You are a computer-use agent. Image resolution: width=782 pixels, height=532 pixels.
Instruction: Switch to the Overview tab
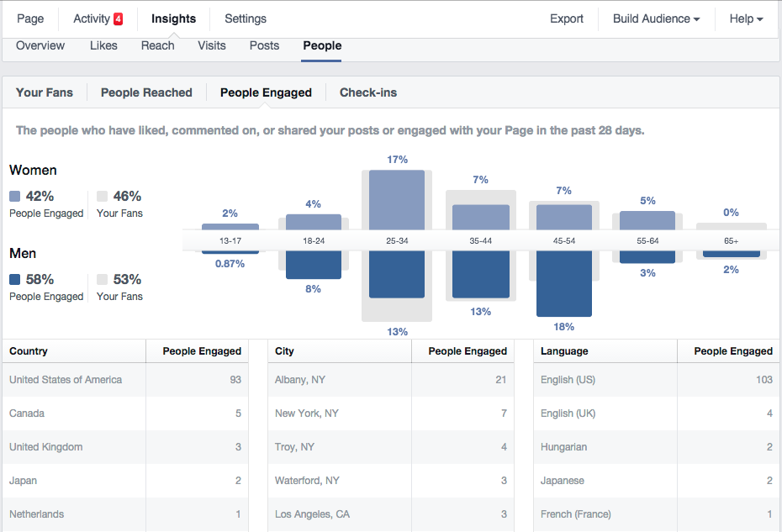point(40,46)
